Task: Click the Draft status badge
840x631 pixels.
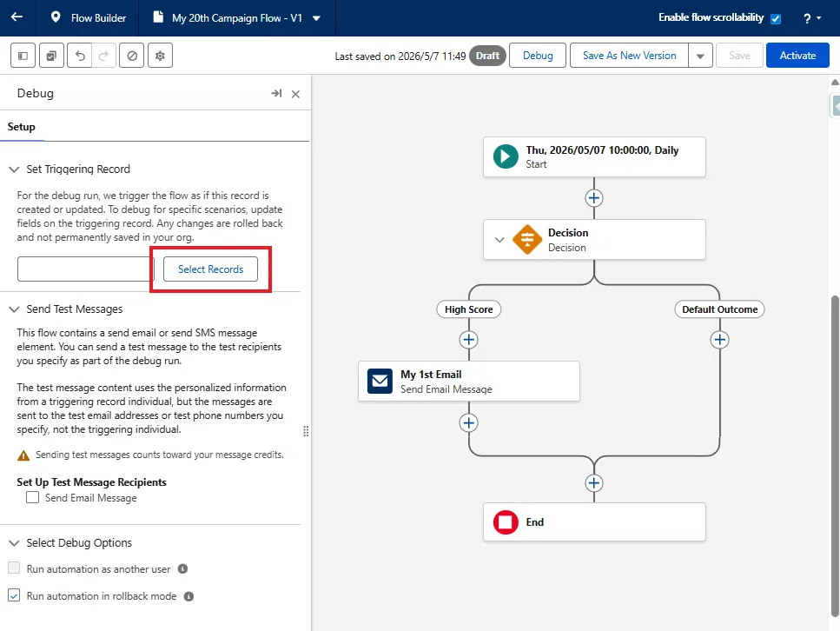Action: tap(487, 56)
